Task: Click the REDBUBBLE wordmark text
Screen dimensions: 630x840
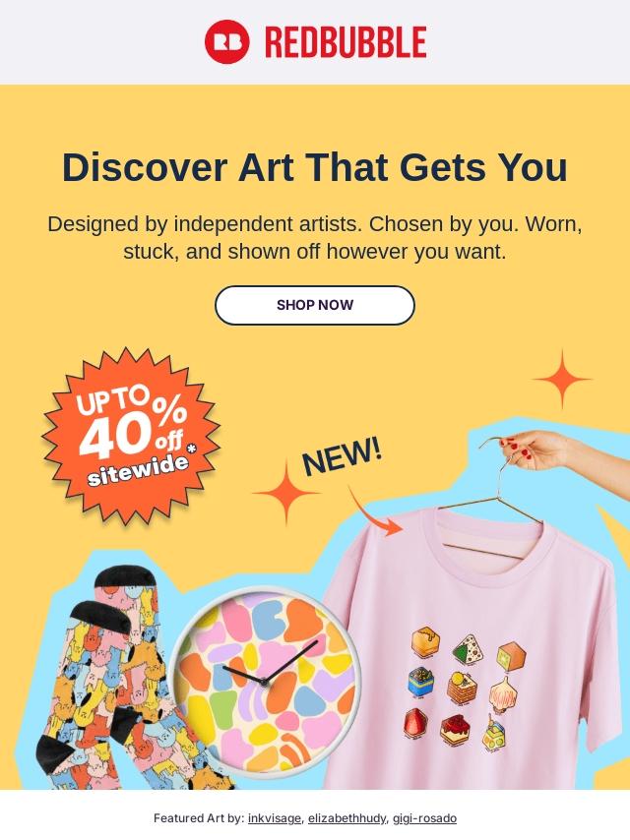Action: point(346,42)
